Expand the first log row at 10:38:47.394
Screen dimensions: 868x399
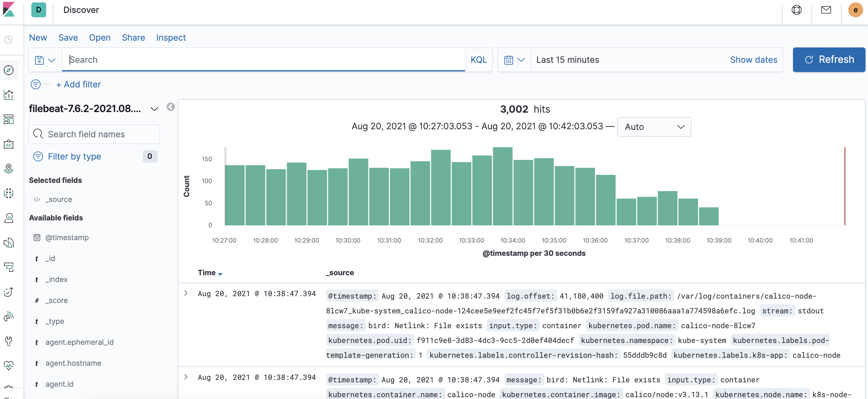tap(186, 293)
